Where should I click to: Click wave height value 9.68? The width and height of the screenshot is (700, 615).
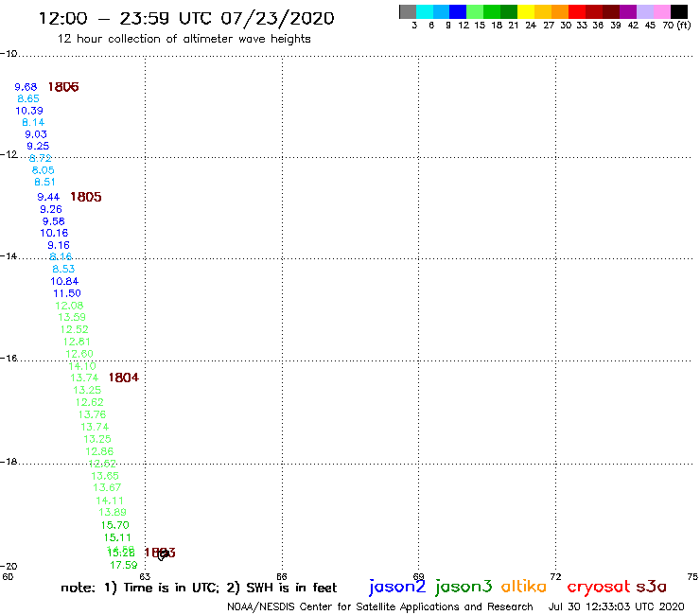tap(26, 87)
